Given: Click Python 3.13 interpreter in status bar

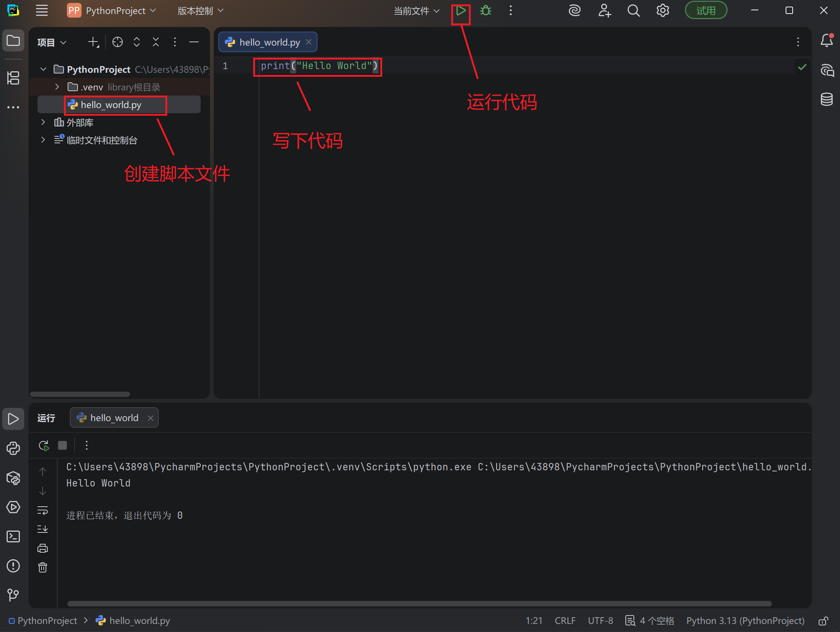Looking at the screenshot, I should [745, 621].
